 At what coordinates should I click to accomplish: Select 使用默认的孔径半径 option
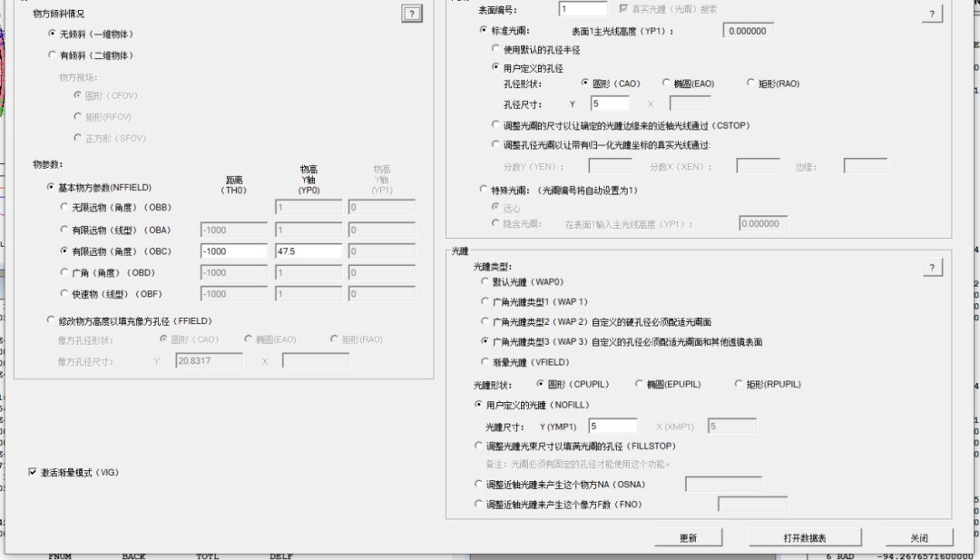click(x=495, y=49)
